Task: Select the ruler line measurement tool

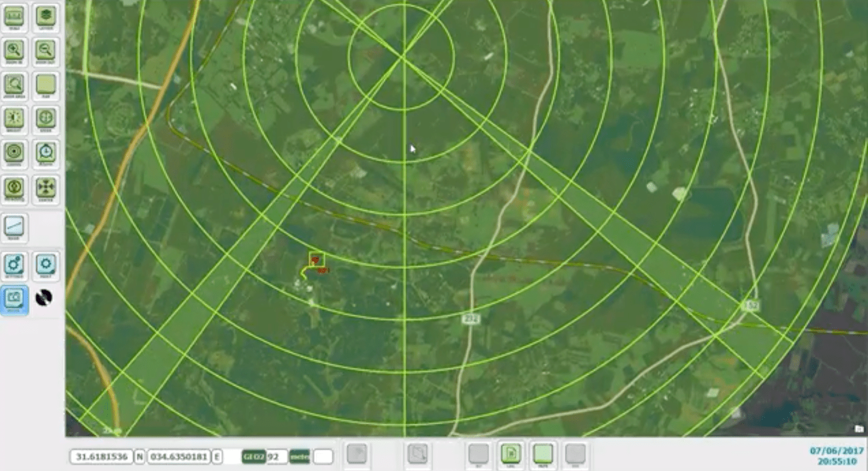Action: pos(15,227)
